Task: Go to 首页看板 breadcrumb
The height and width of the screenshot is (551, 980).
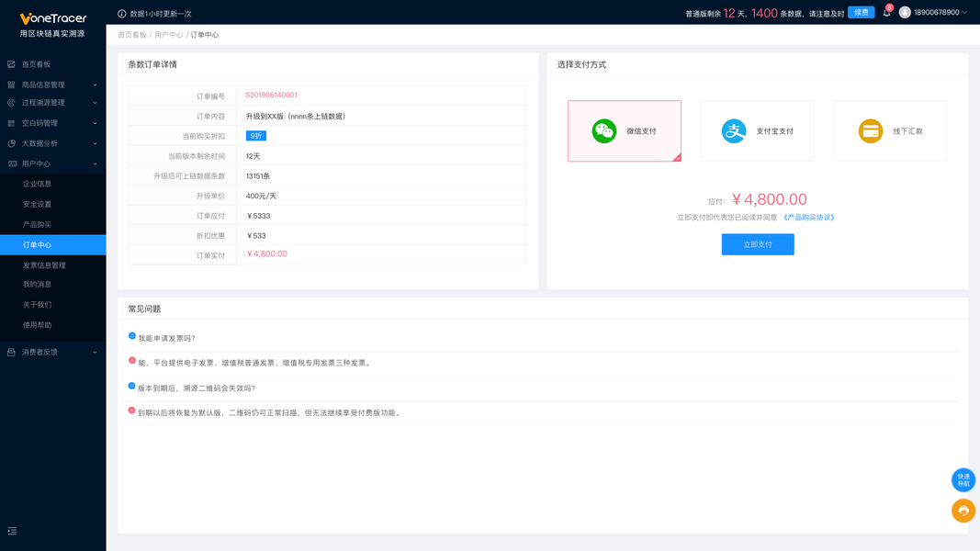Action: (x=132, y=35)
